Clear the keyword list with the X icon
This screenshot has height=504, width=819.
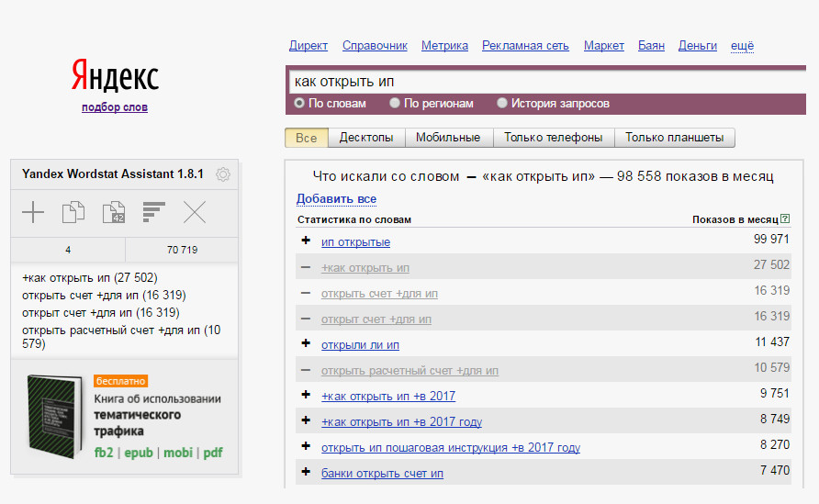click(195, 214)
